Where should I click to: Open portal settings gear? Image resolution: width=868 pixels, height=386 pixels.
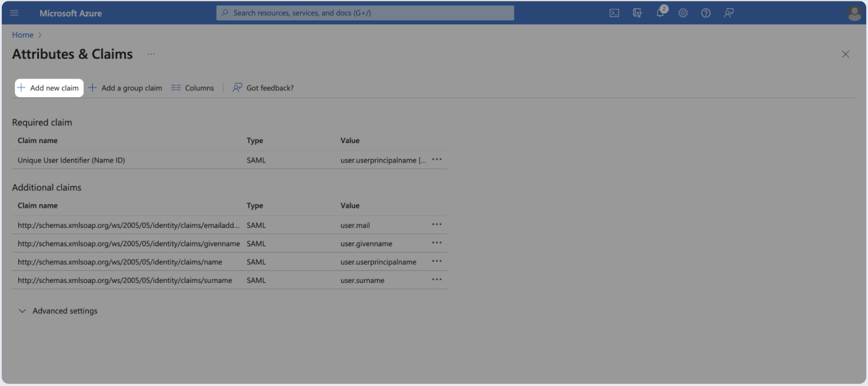click(x=683, y=13)
